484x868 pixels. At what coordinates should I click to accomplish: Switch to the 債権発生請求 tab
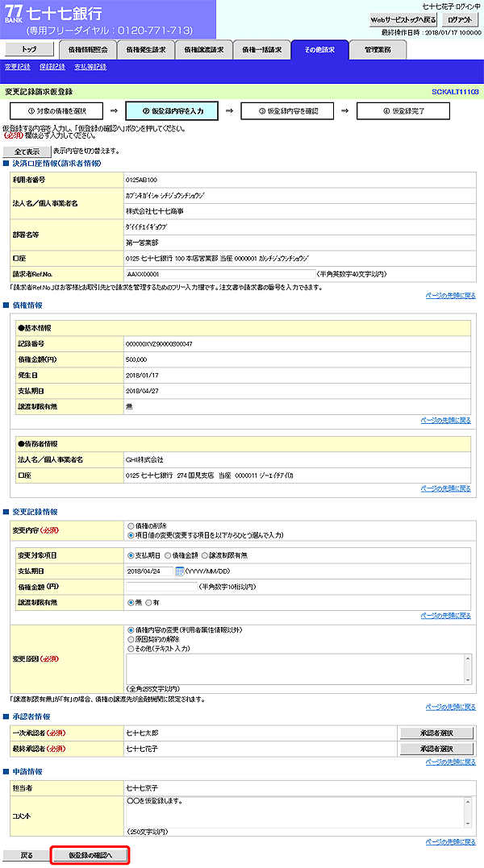point(146,50)
